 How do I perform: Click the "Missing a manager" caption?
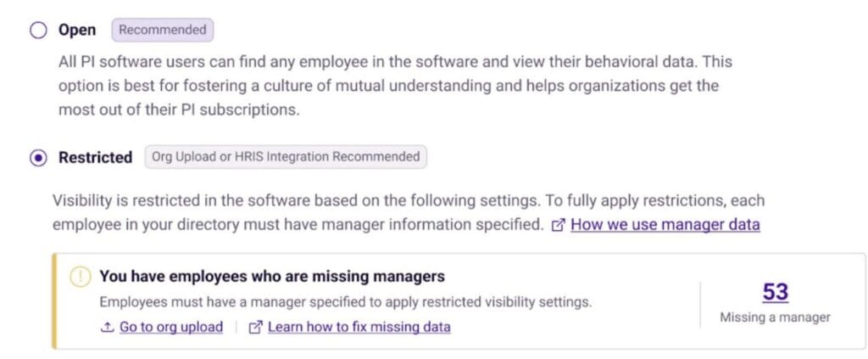[775, 317]
